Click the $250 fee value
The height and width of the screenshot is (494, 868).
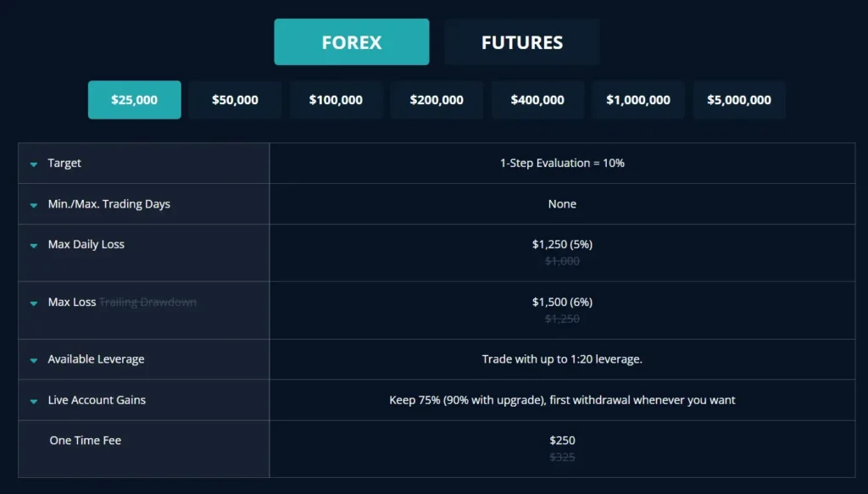pyautogui.click(x=562, y=441)
